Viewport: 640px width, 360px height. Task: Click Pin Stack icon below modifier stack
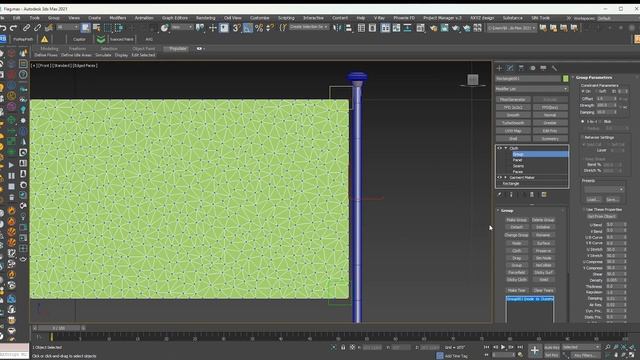point(500,195)
